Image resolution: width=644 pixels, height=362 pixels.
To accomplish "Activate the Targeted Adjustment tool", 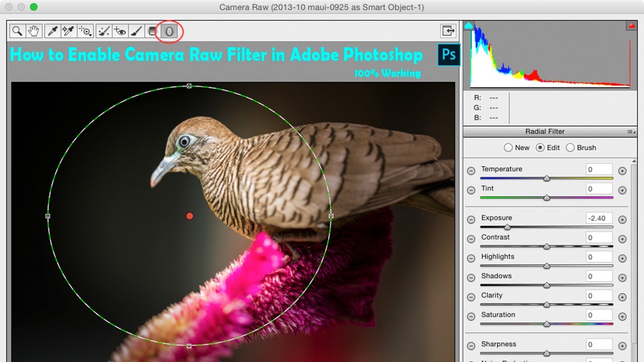I will 86,31.
